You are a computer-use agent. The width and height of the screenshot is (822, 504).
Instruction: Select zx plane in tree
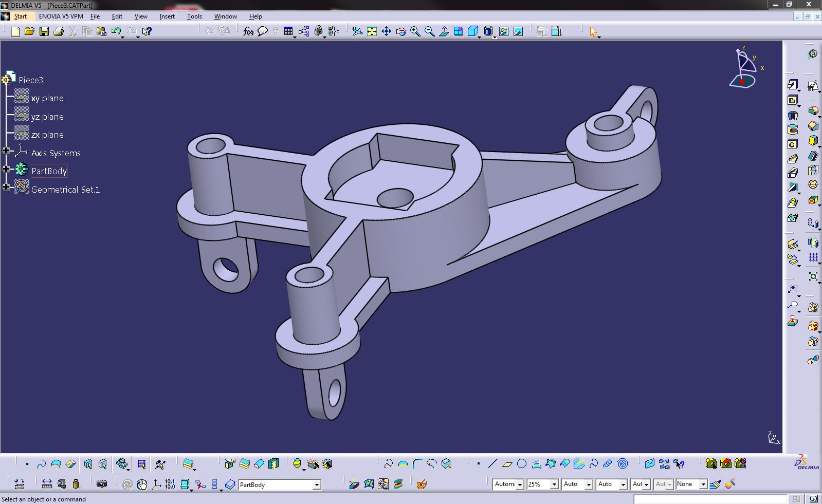(47, 135)
